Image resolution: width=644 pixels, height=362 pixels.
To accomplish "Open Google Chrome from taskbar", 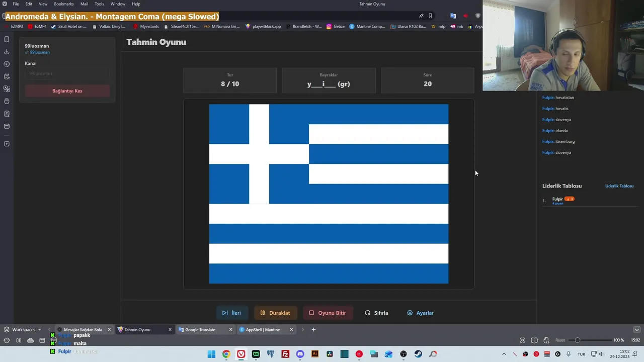I will point(226,354).
